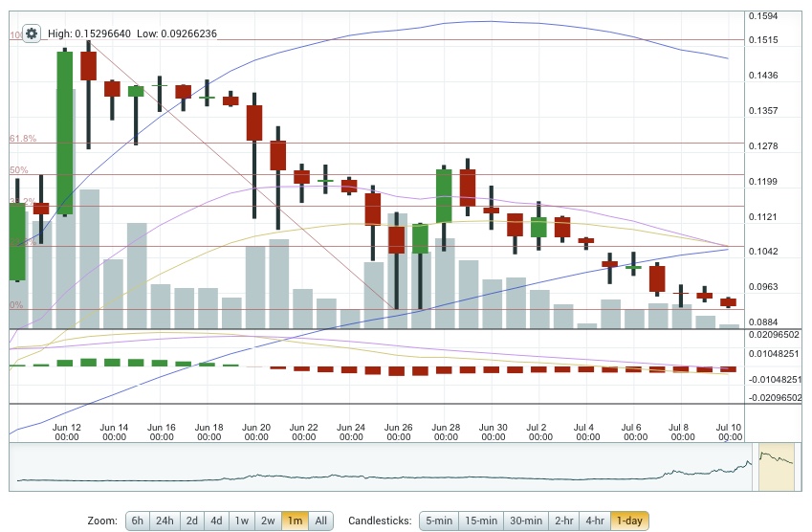Click the green Jun 28 candlestick

444,196
